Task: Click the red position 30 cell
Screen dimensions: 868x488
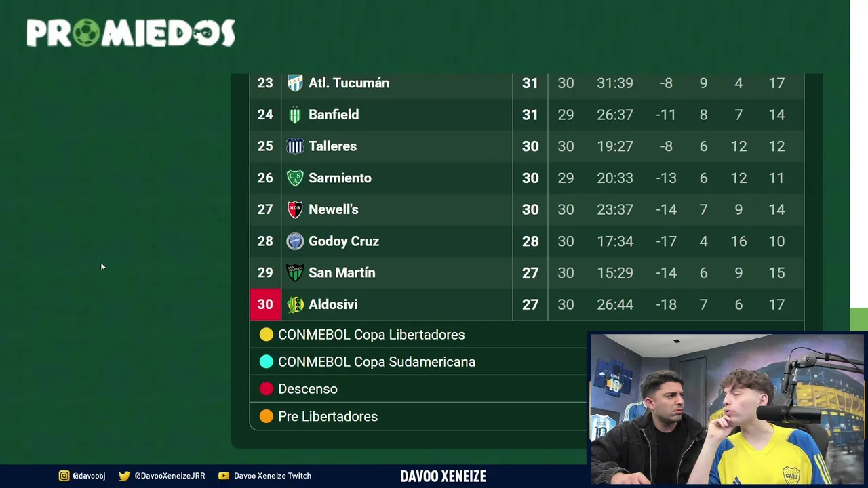Action: click(x=265, y=305)
